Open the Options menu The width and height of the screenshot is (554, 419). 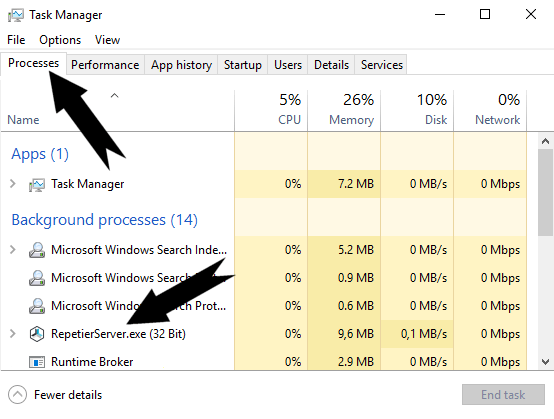tap(60, 40)
